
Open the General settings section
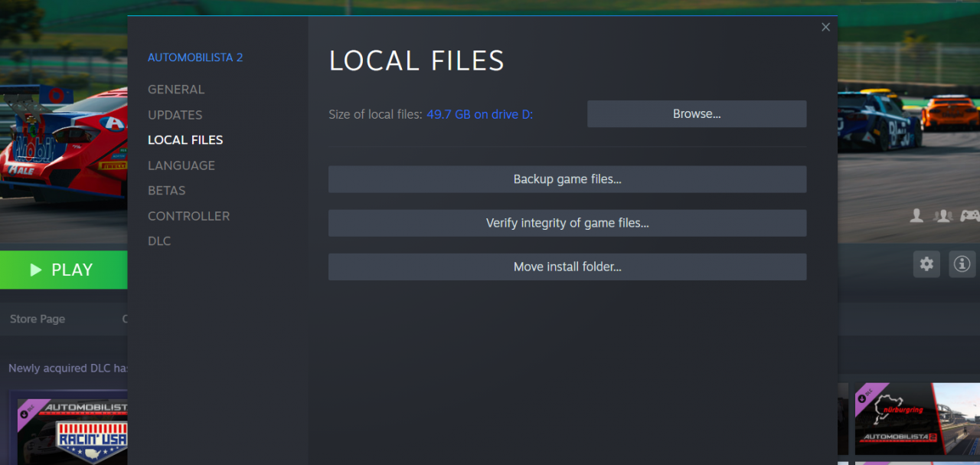tap(176, 90)
